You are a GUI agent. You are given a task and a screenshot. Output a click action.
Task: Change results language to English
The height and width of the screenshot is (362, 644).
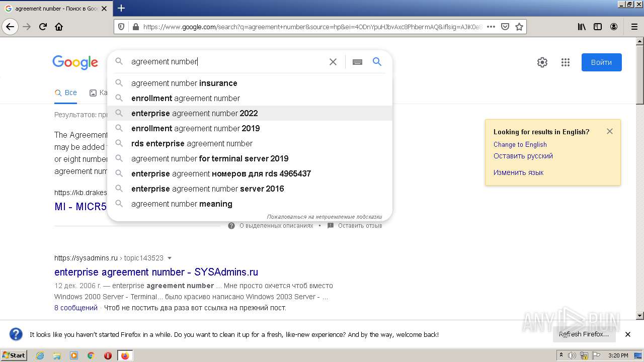click(520, 144)
